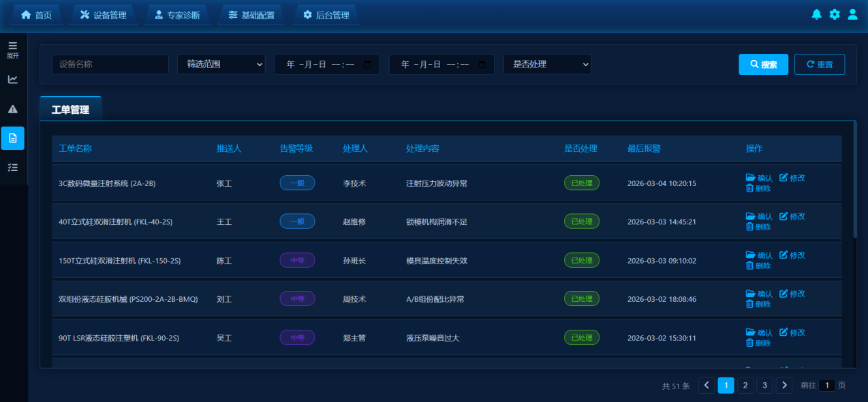Click the notification bell icon
The image size is (868, 402).
[816, 14]
